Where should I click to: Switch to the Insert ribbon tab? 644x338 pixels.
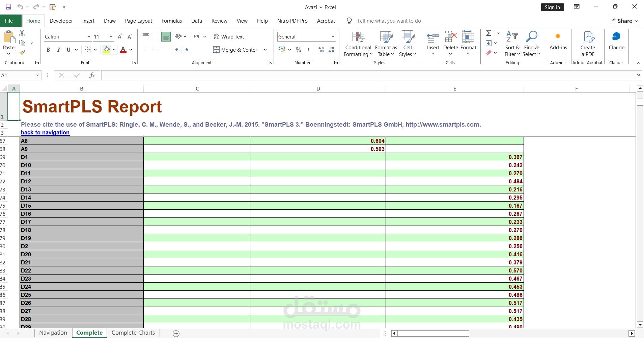[x=88, y=21]
